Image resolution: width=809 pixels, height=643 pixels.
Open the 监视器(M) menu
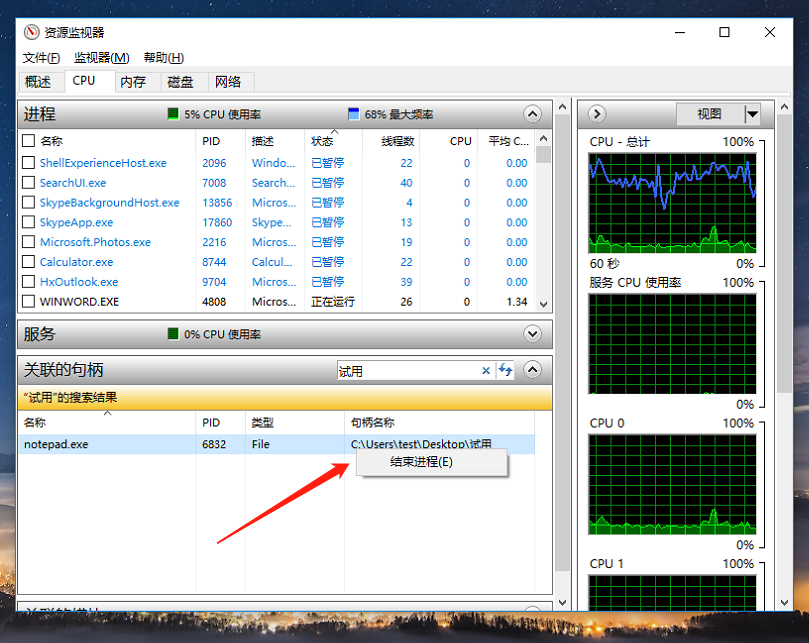click(101, 58)
